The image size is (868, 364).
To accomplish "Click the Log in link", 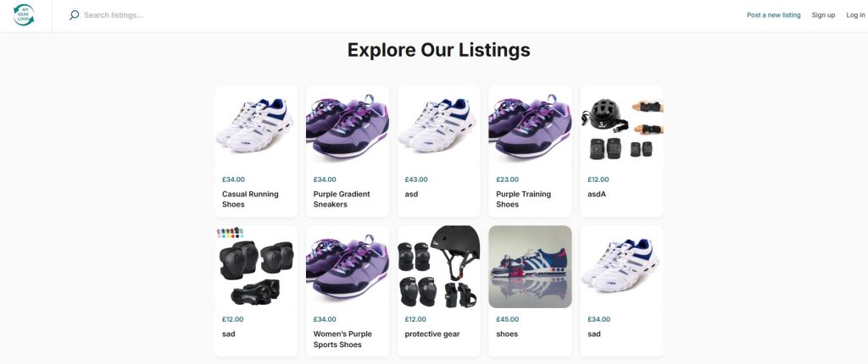I will tap(855, 15).
